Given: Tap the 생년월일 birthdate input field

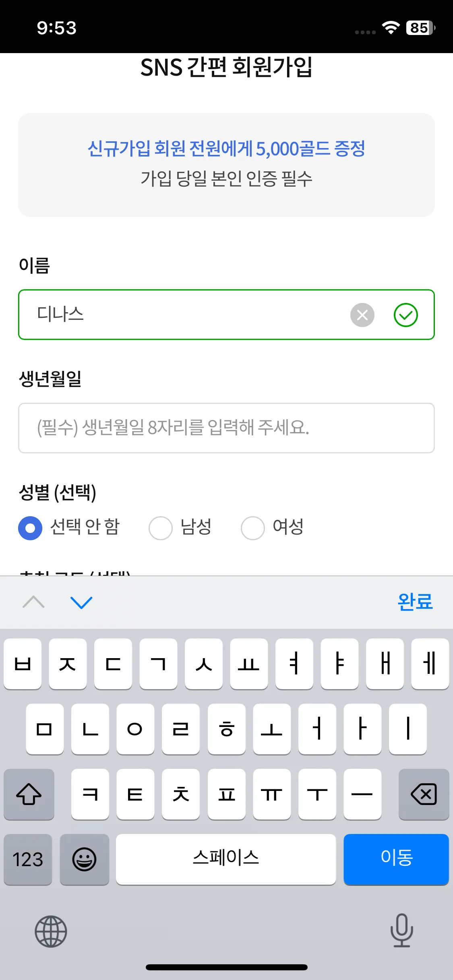Looking at the screenshot, I should pos(226,428).
